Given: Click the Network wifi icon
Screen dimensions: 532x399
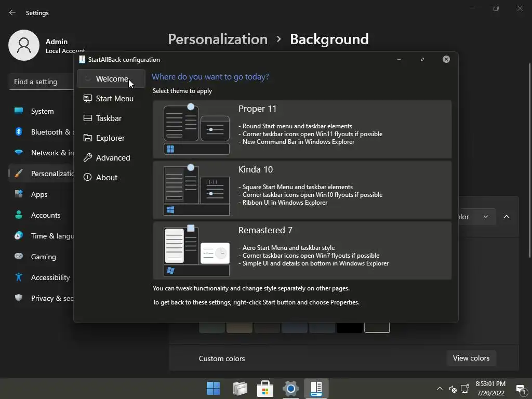Looking at the screenshot, I should [x=19, y=152].
